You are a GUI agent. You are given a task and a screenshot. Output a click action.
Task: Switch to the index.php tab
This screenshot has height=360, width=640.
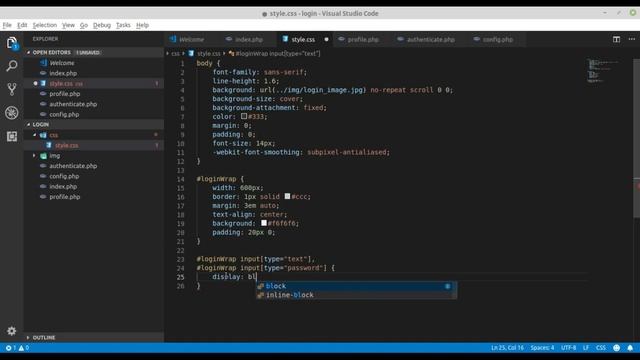[249, 39]
